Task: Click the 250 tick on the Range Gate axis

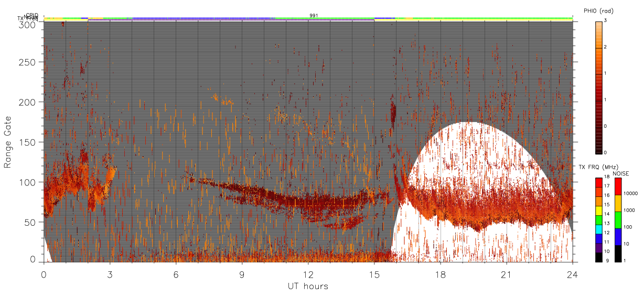Action: coord(28,62)
